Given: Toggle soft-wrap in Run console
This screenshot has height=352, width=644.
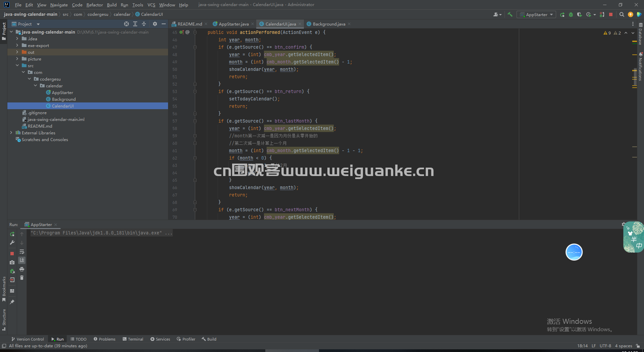Looking at the screenshot, I should (x=22, y=252).
